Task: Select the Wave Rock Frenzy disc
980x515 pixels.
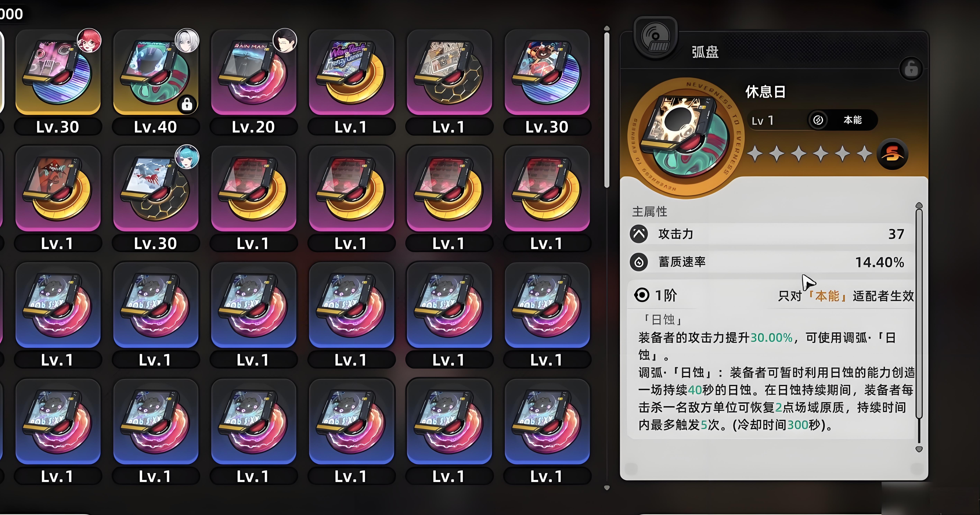Action: point(351,72)
